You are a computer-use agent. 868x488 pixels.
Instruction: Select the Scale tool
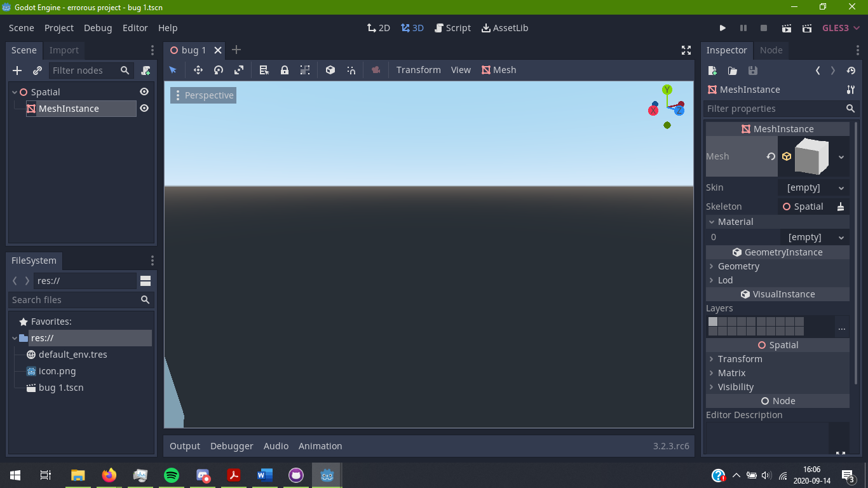(x=240, y=70)
